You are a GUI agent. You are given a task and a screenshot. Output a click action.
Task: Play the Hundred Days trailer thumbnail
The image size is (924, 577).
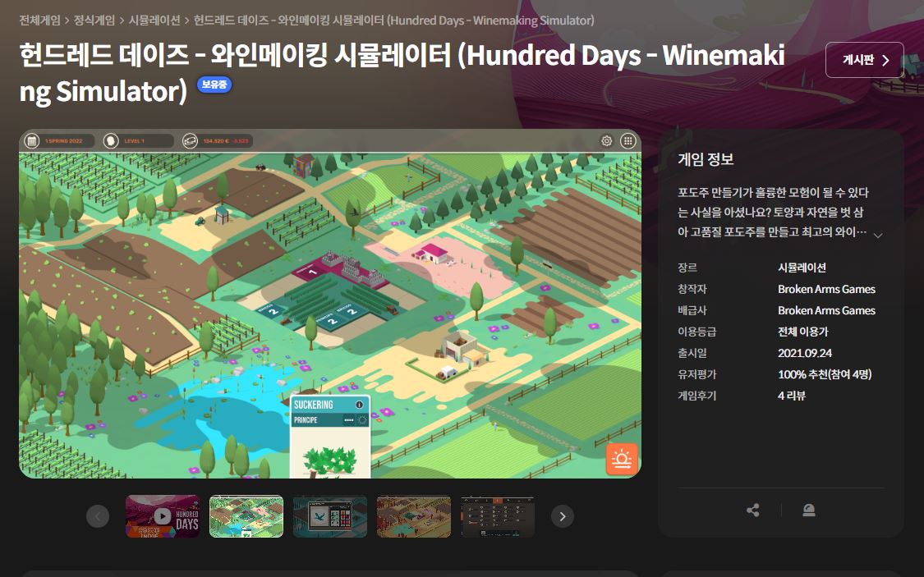tap(163, 516)
